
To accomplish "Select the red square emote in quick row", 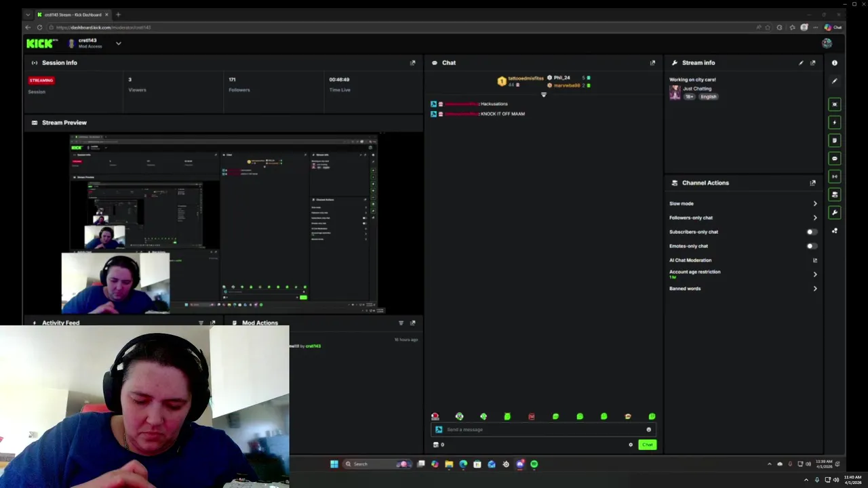I will coord(532,417).
